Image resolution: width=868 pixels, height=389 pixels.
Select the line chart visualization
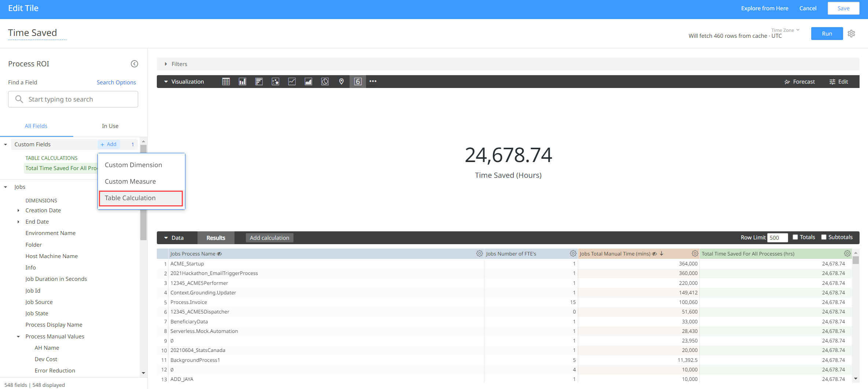pyautogui.click(x=292, y=82)
